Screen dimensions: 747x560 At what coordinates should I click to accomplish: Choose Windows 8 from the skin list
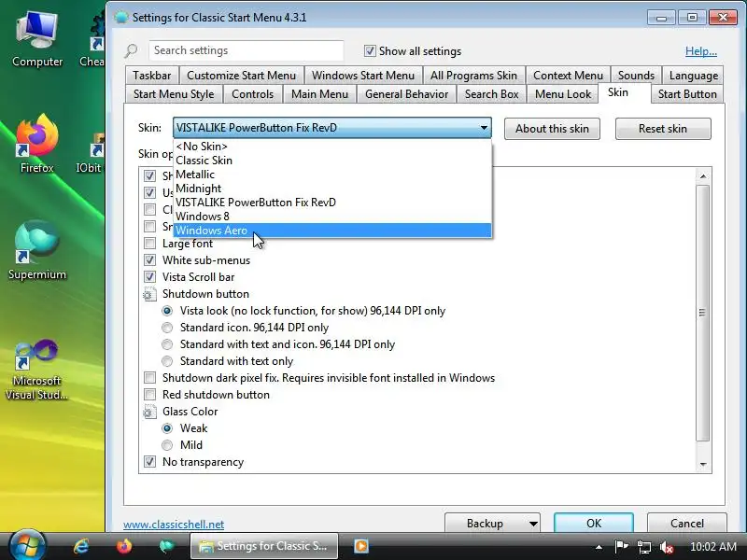[332, 217]
